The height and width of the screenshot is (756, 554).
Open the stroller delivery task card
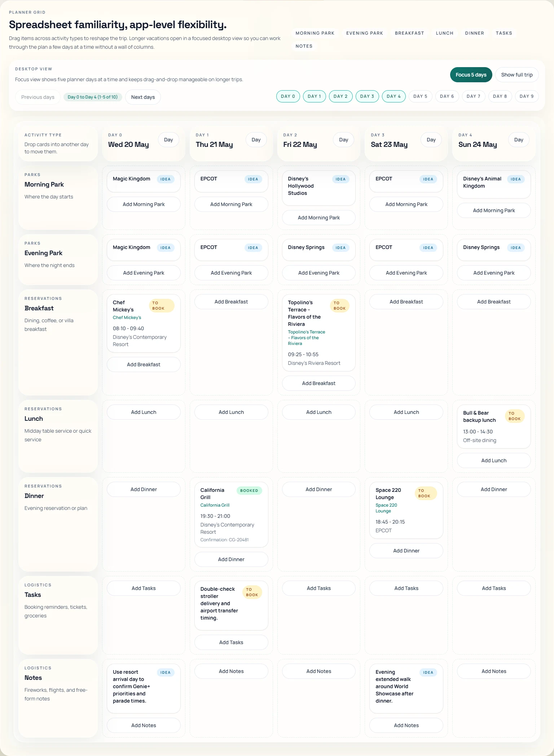pyautogui.click(x=231, y=606)
